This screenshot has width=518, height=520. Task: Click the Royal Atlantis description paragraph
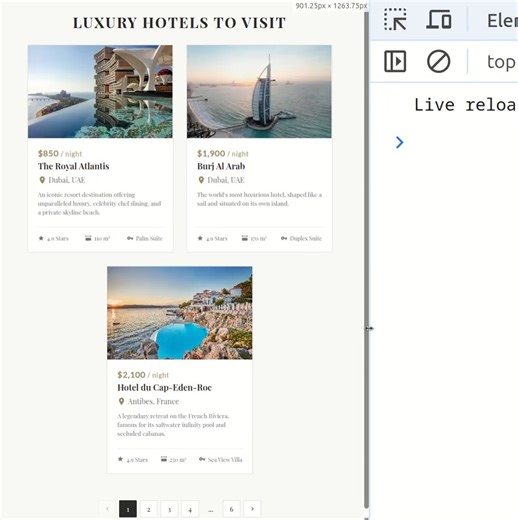pos(100,203)
